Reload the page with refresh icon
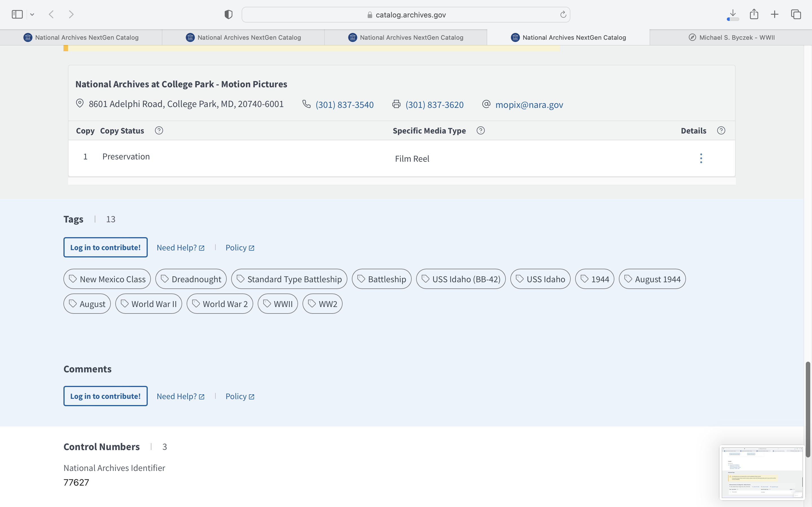Image resolution: width=812 pixels, height=507 pixels. pyautogui.click(x=563, y=14)
